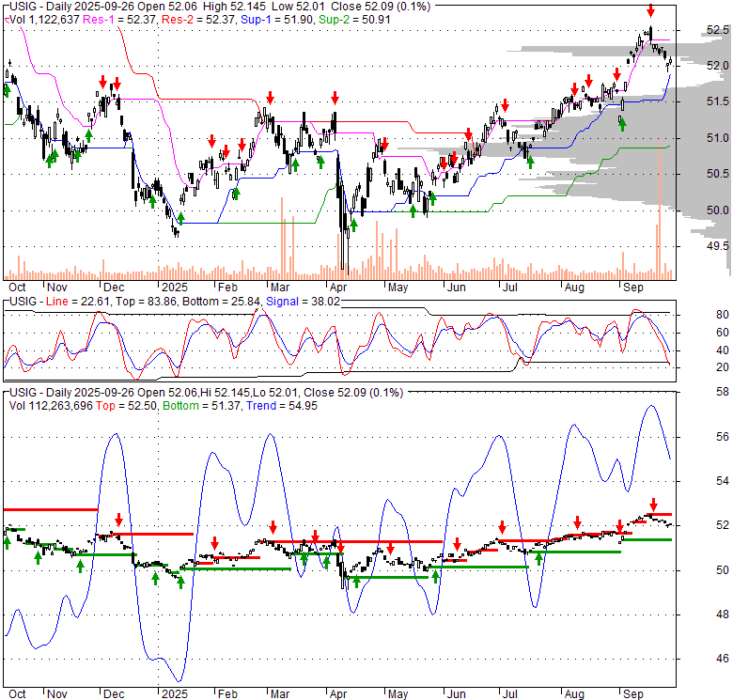Click 'Apr' on the top chart date axis

click(x=338, y=288)
